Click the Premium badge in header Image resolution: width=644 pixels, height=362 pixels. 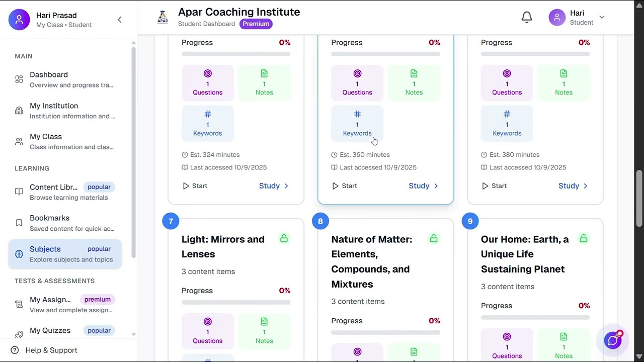point(256,24)
